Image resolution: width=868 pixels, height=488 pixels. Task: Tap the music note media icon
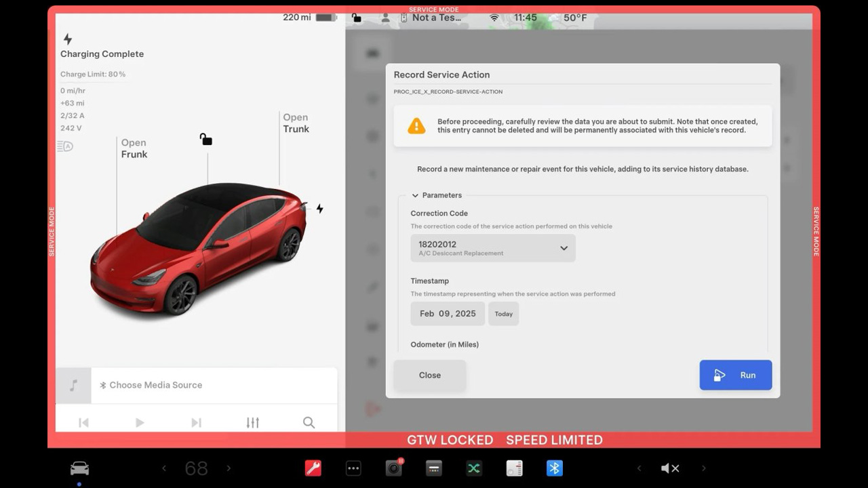[73, 386]
